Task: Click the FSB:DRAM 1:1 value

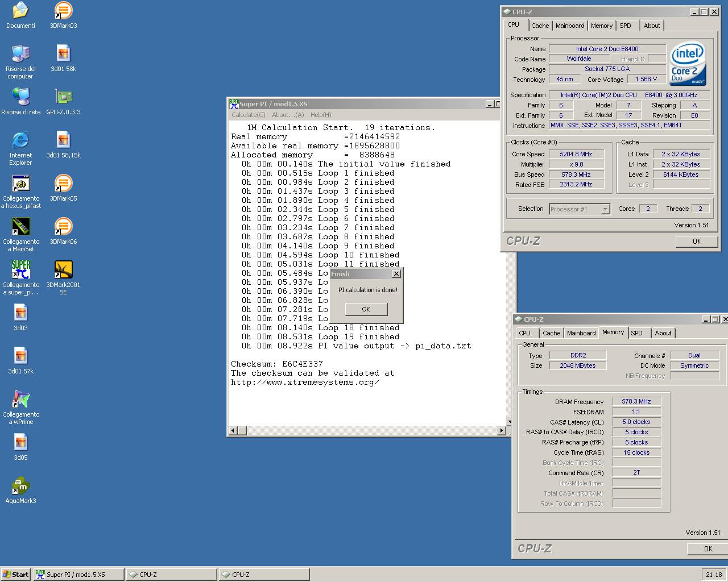Action: click(x=636, y=411)
